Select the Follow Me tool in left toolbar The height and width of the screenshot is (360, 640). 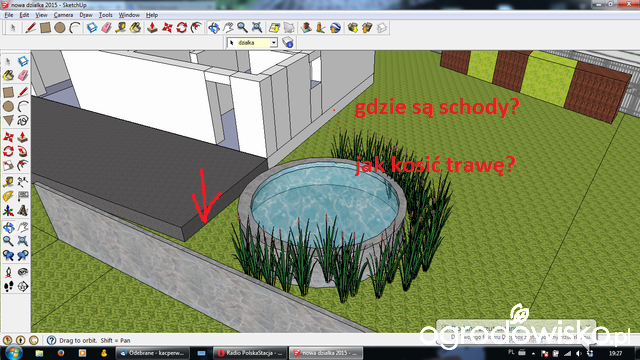23,151
